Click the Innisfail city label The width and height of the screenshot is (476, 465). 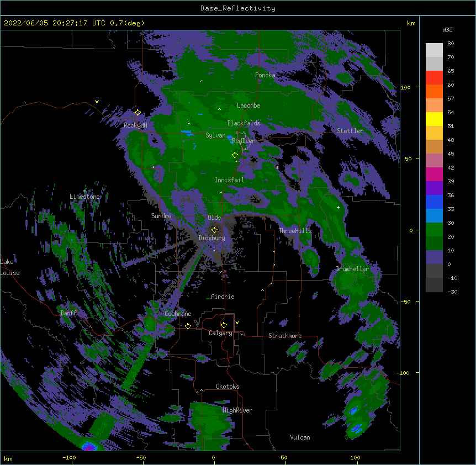[x=229, y=180]
